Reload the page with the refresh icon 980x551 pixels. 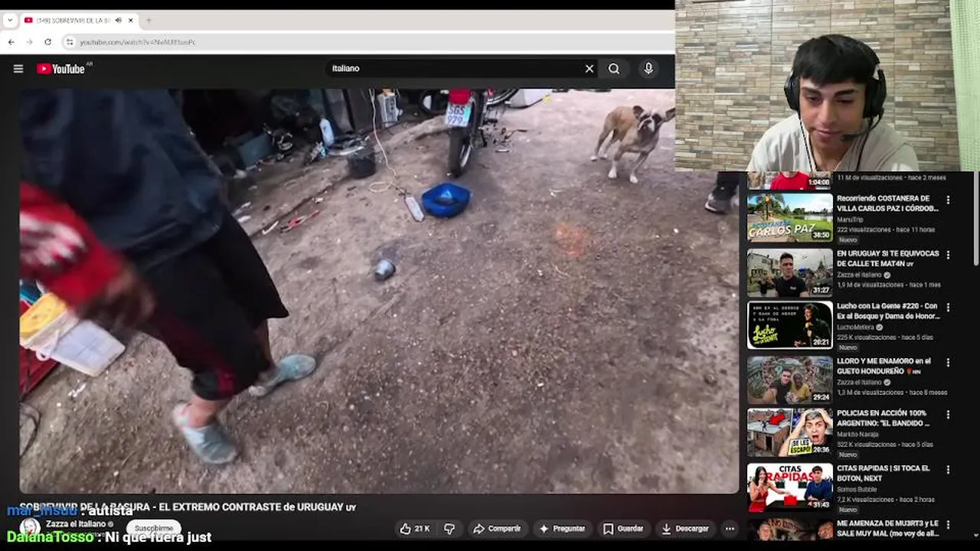[47, 42]
